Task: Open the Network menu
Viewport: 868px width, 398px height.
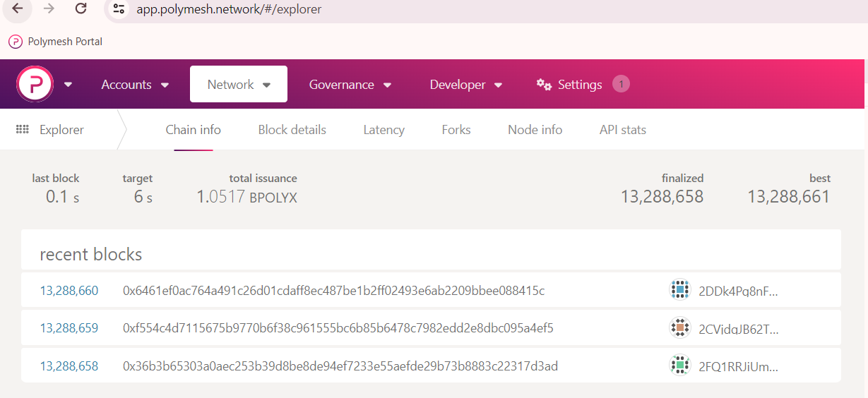Action: [239, 84]
